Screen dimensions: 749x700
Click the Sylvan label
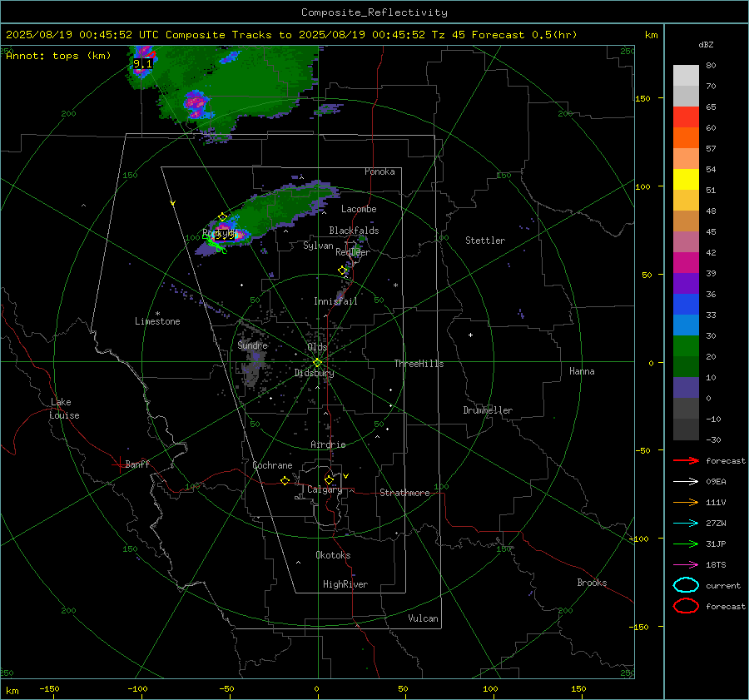click(318, 246)
